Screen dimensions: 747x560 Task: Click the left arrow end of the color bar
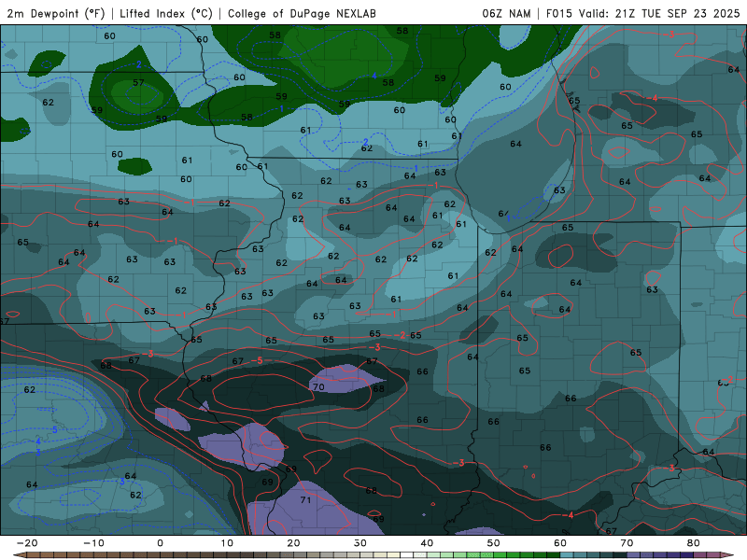pyautogui.click(x=19, y=555)
